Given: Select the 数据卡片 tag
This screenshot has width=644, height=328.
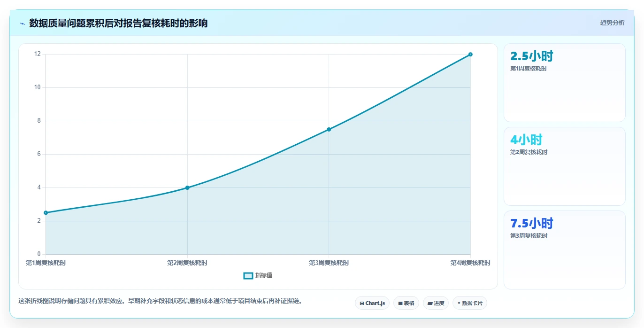Looking at the screenshot, I should [470, 303].
